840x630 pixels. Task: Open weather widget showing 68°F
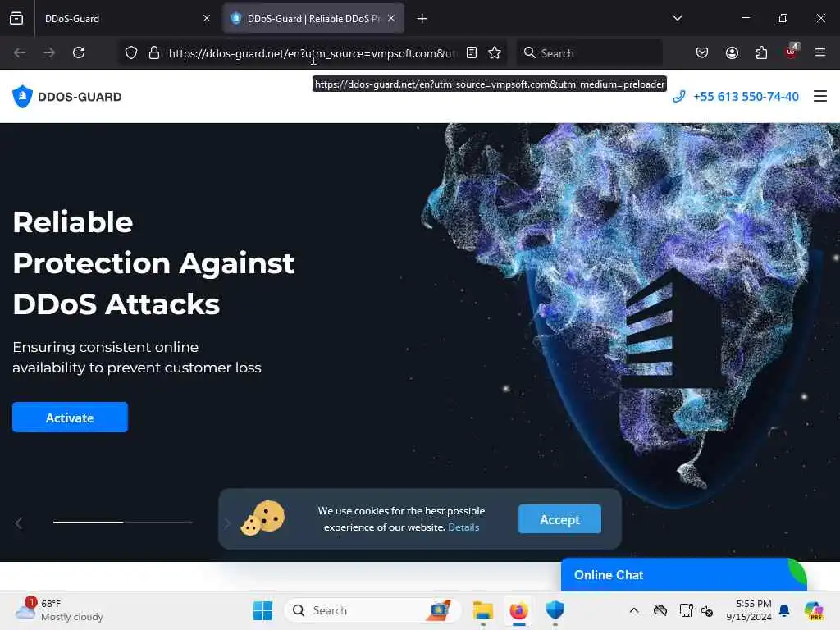point(59,610)
